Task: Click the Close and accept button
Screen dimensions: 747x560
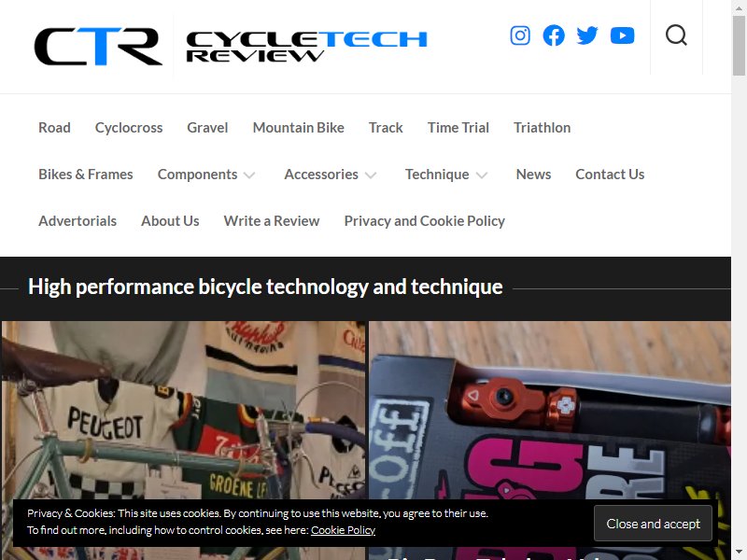Action: pos(653,524)
